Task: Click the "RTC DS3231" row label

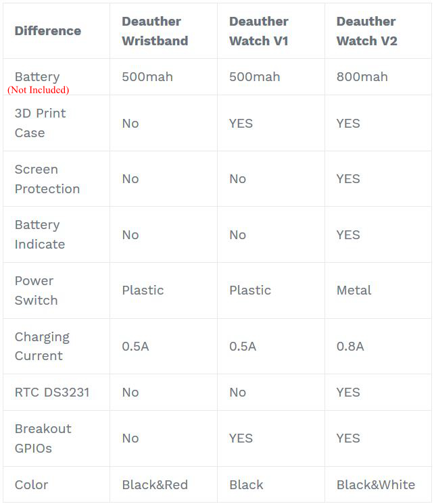Action: (x=52, y=393)
